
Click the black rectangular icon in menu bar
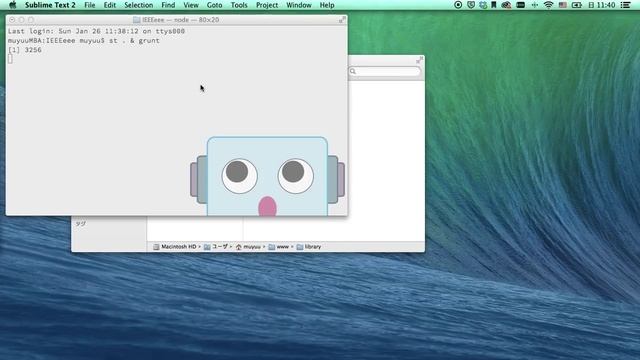pyautogui.click(x=520, y=5)
